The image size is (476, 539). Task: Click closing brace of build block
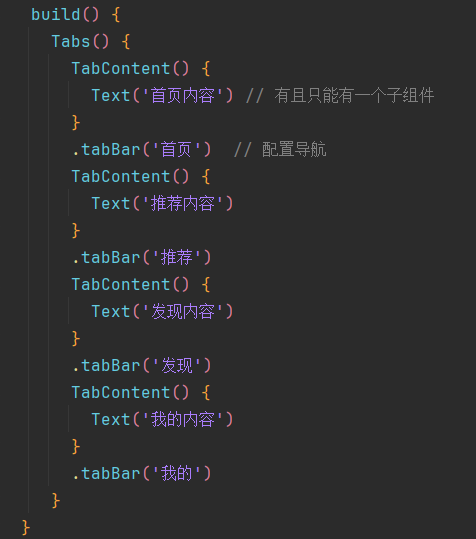pyautogui.click(x=26, y=527)
